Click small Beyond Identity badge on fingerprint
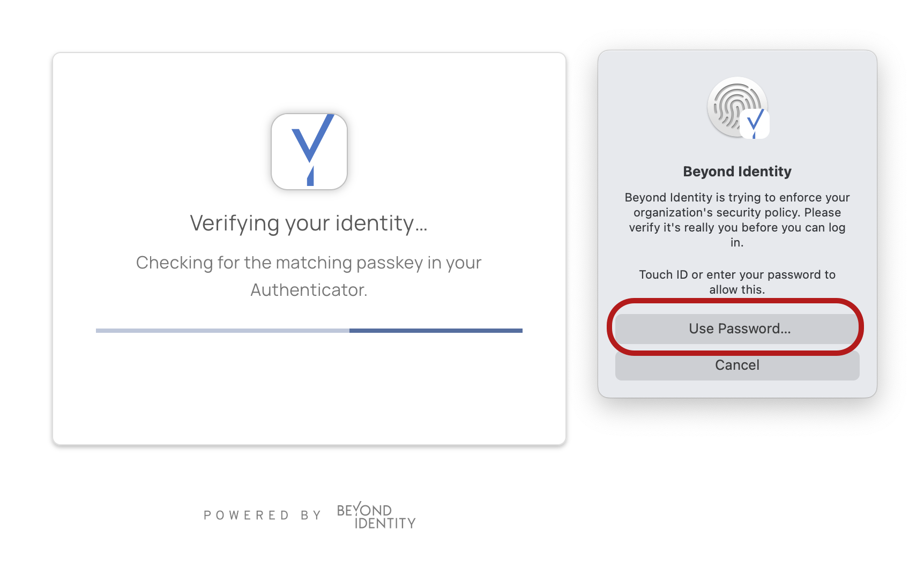Viewport: 924px width, 567px height. pyautogui.click(x=755, y=124)
